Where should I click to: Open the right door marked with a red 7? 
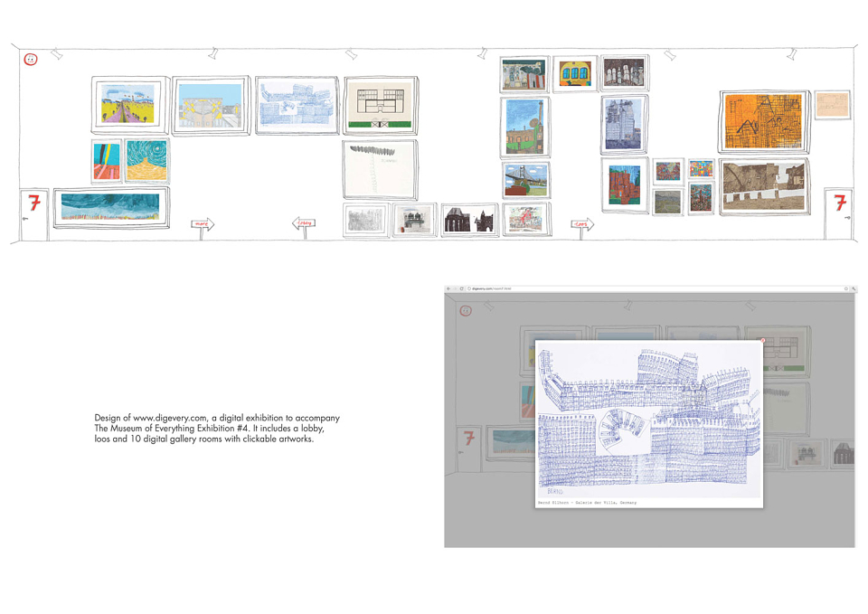(x=838, y=215)
